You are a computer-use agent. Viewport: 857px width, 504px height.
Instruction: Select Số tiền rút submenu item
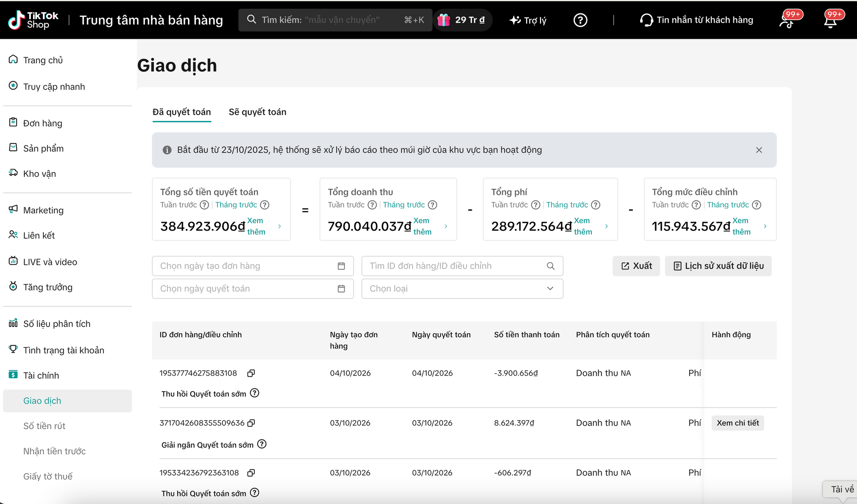pos(44,426)
